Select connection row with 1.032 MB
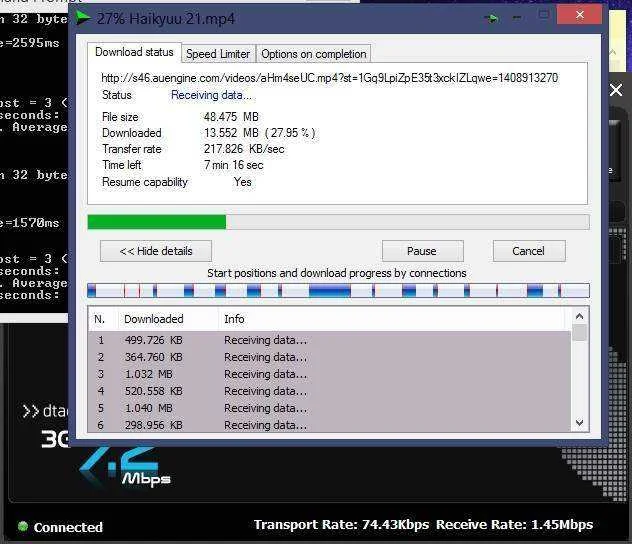Screen dimensions: 632x544 [x=330, y=374]
